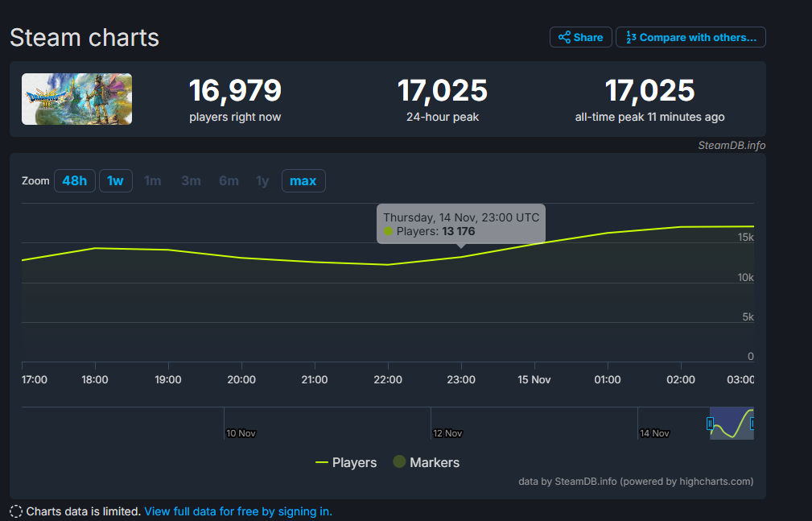This screenshot has width=812, height=521.
Task: Click the data by SteamDB.info credits text
Action: (x=636, y=482)
